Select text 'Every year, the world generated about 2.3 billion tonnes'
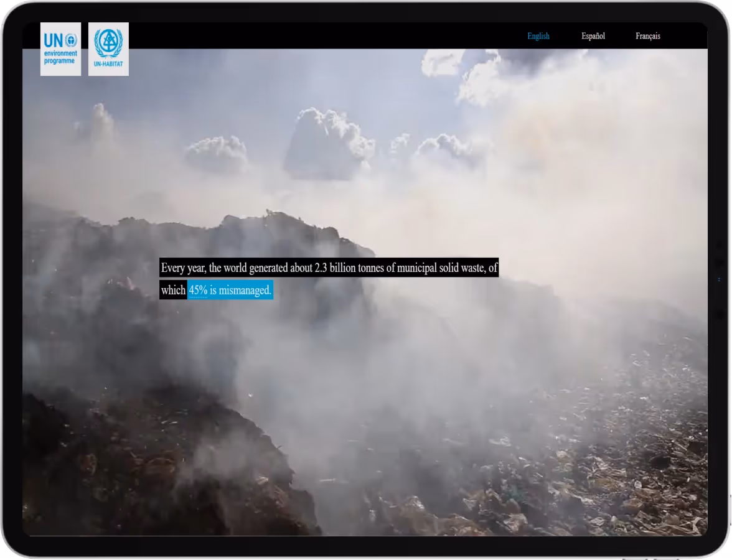 [272, 268]
